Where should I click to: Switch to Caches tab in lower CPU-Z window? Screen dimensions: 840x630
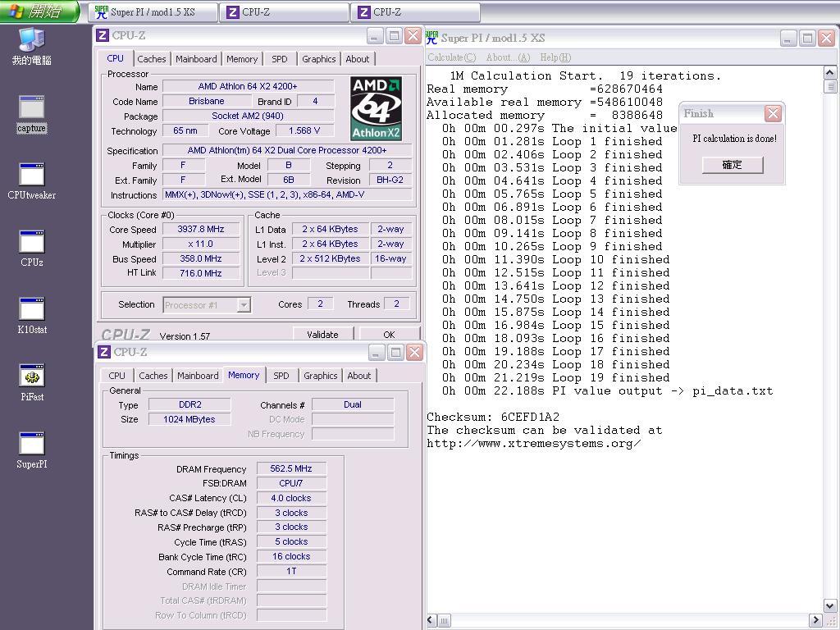pyautogui.click(x=153, y=376)
